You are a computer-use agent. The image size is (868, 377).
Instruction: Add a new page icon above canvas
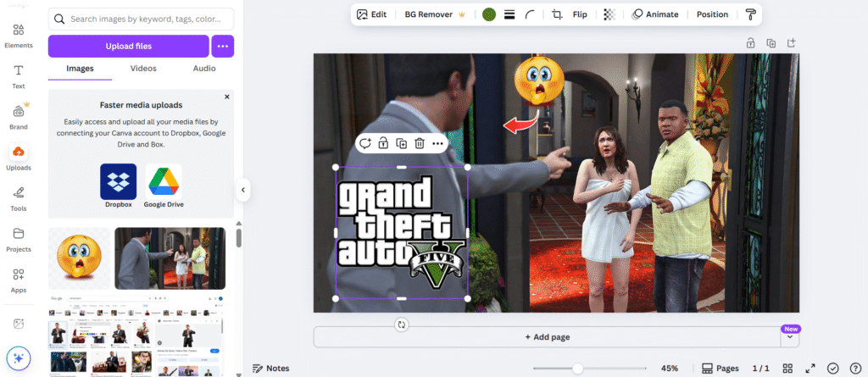point(791,42)
